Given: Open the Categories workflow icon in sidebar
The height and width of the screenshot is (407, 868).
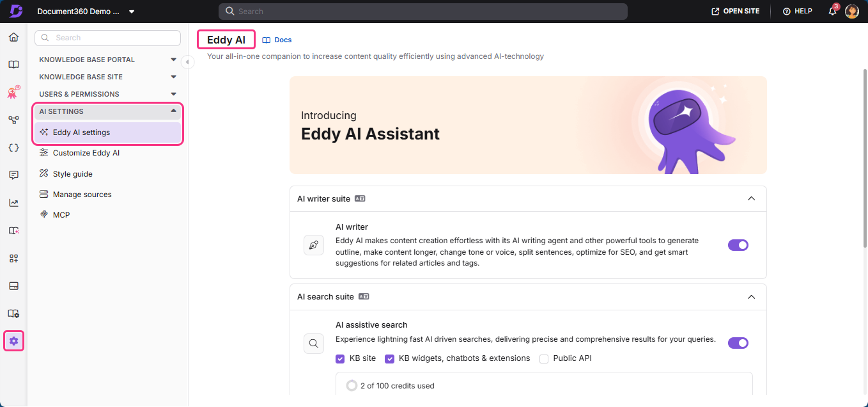Looking at the screenshot, I should [x=13, y=120].
